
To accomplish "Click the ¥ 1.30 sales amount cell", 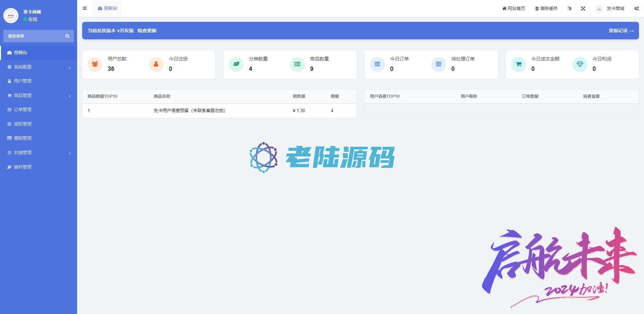I will (x=299, y=110).
